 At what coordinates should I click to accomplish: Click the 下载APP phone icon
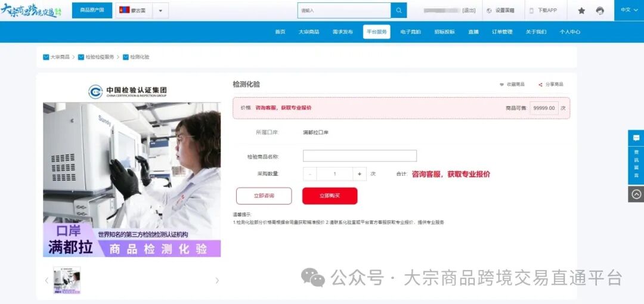[531, 11]
